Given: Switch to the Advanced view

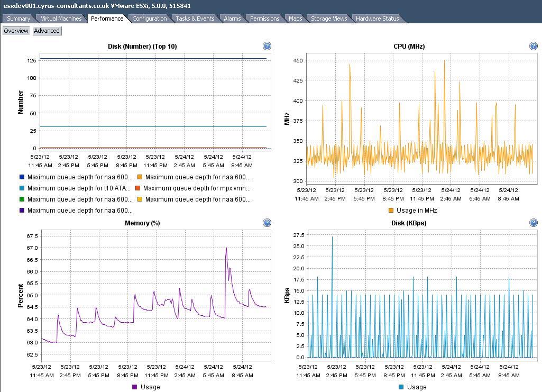Looking at the screenshot, I should tap(47, 31).
